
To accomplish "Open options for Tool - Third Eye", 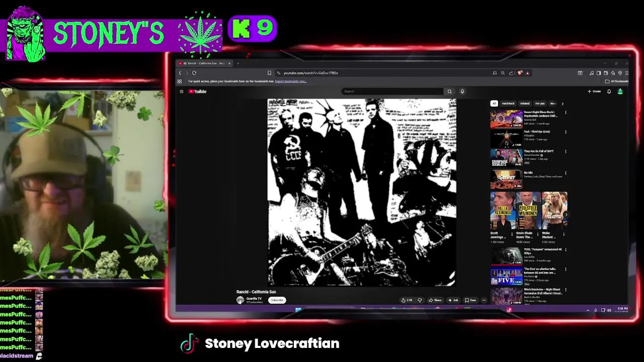I will click(566, 132).
